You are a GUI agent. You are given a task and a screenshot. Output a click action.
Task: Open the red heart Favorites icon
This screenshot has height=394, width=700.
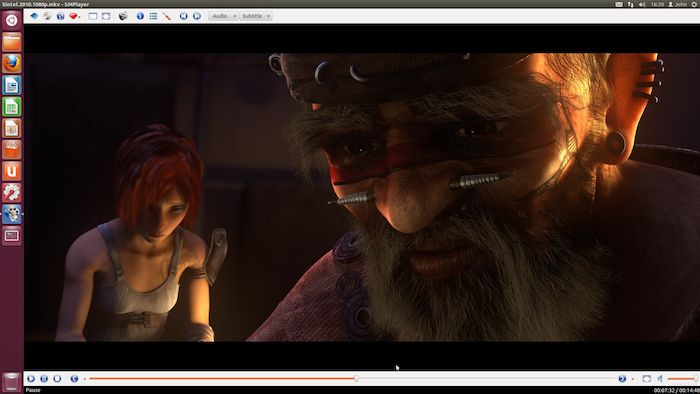click(73, 16)
